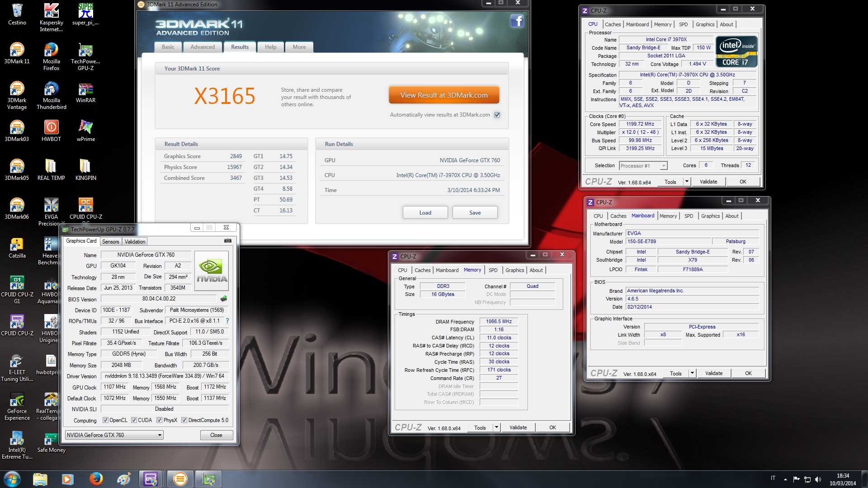Open the Help tab in 3DMark 11
The width and height of the screenshot is (868, 488).
tap(270, 47)
